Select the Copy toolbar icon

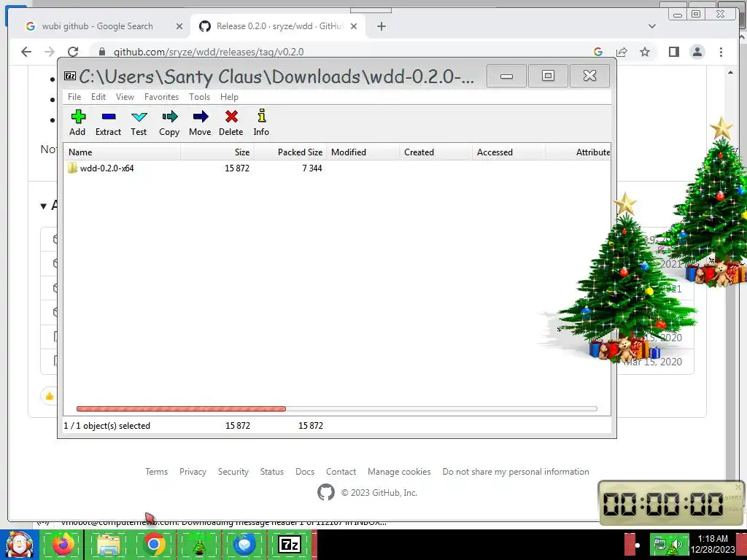tap(169, 122)
